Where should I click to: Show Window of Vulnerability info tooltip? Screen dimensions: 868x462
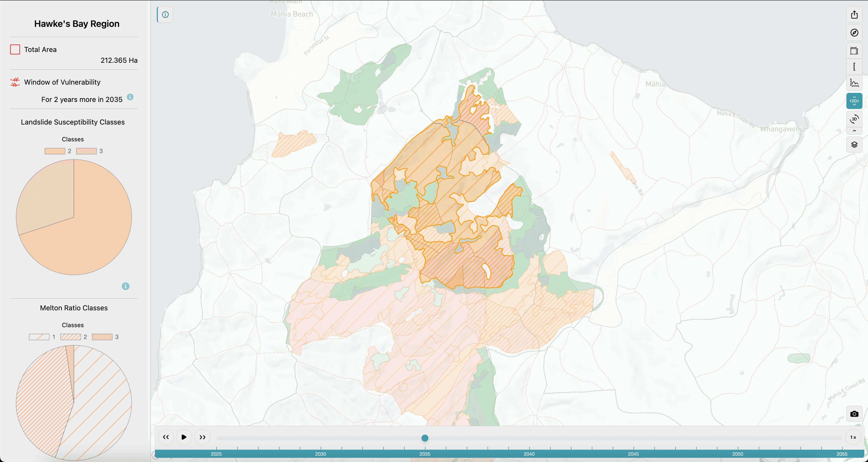coord(130,97)
